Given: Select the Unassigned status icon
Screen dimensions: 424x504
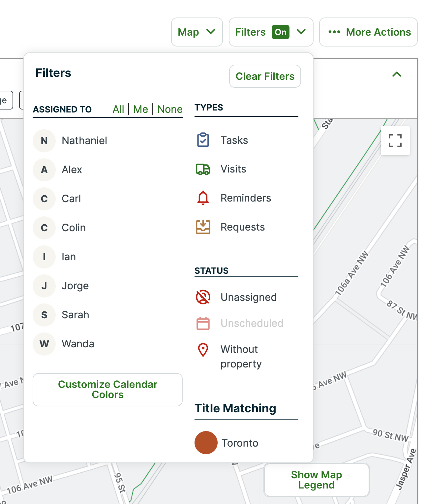Looking at the screenshot, I should [x=203, y=297].
